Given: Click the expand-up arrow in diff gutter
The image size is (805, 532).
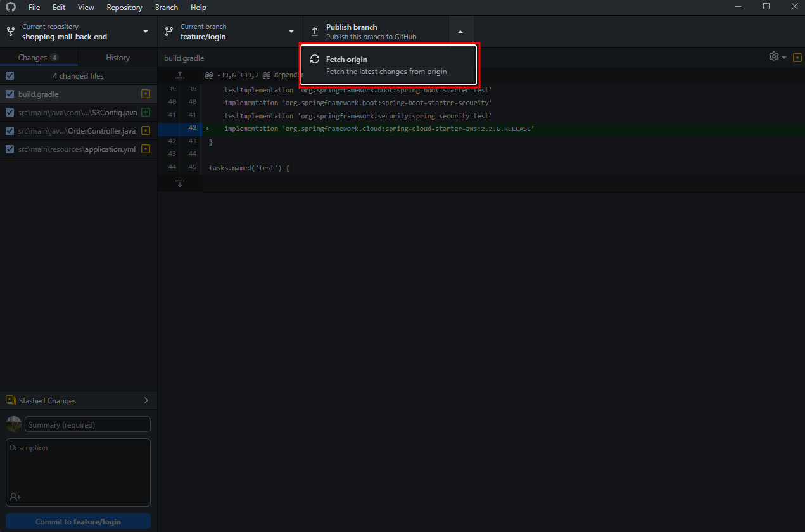Looking at the screenshot, I should tap(180, 75).
